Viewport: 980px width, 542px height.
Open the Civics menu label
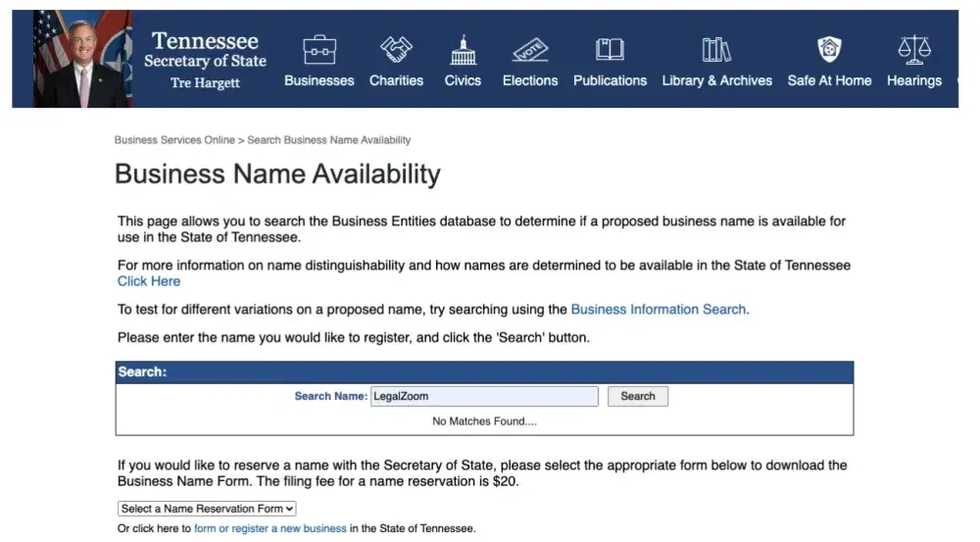point(464,80)
